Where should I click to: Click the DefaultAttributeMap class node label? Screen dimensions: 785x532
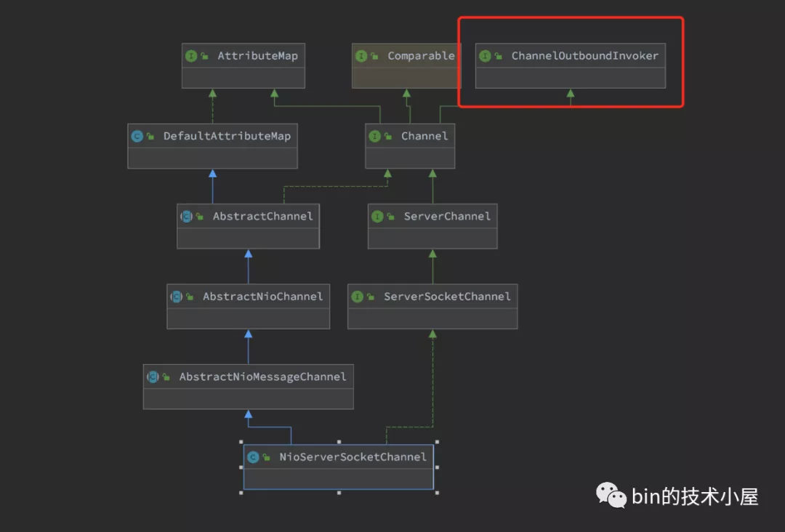pyautogui.click(x=227, y=136)
